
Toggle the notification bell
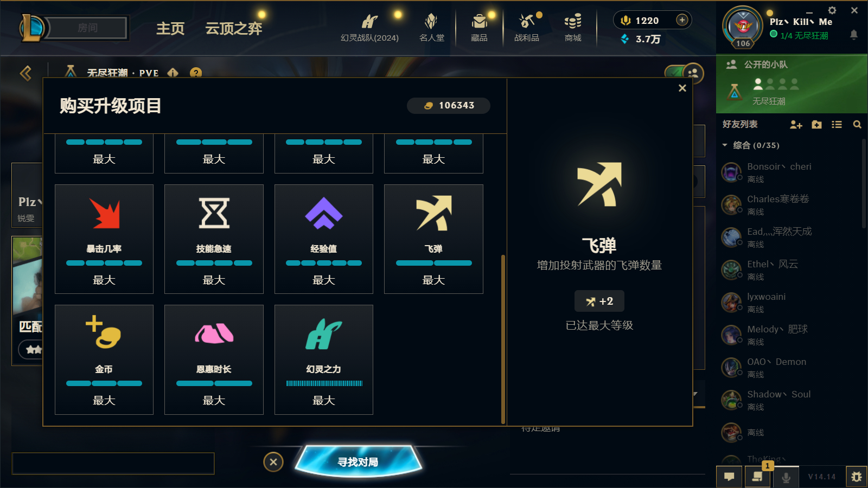(853, 35)
